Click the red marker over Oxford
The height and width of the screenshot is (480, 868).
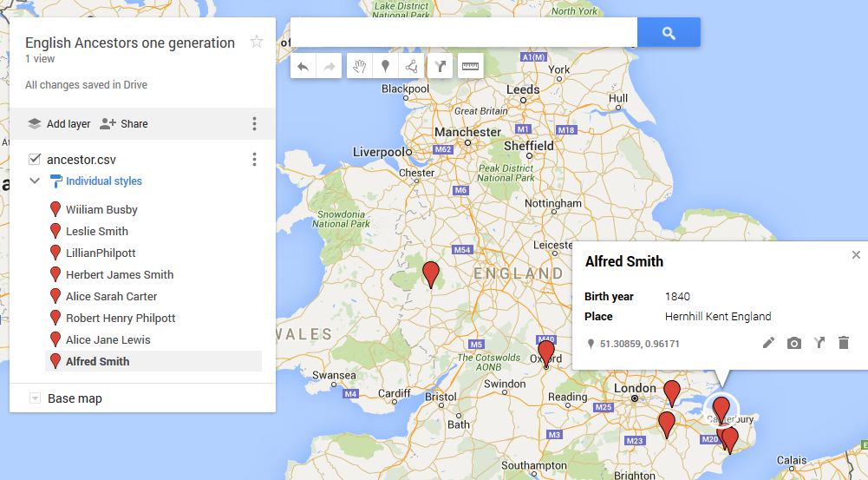pyautogui.click(x=545, y=354)
